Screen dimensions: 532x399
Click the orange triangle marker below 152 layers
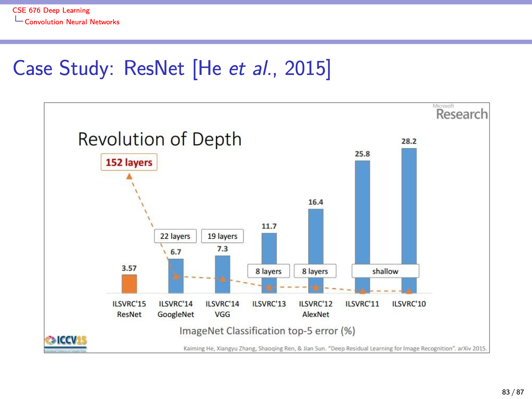[x=129, y=176]
